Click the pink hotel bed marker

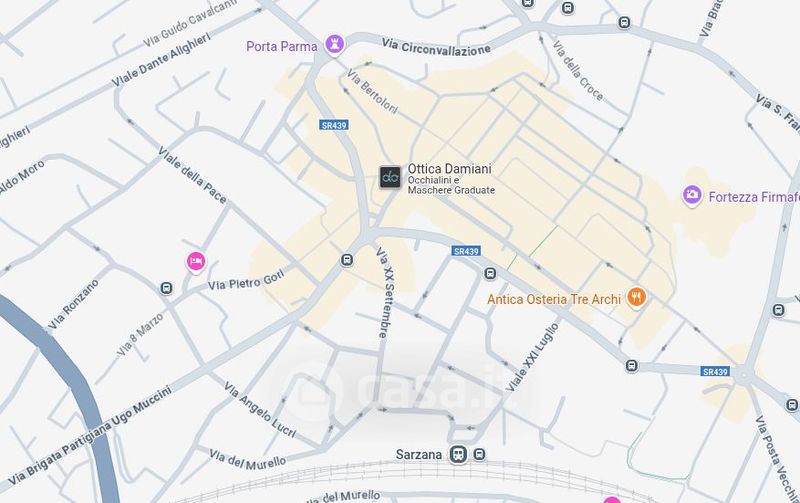point(196,262)
